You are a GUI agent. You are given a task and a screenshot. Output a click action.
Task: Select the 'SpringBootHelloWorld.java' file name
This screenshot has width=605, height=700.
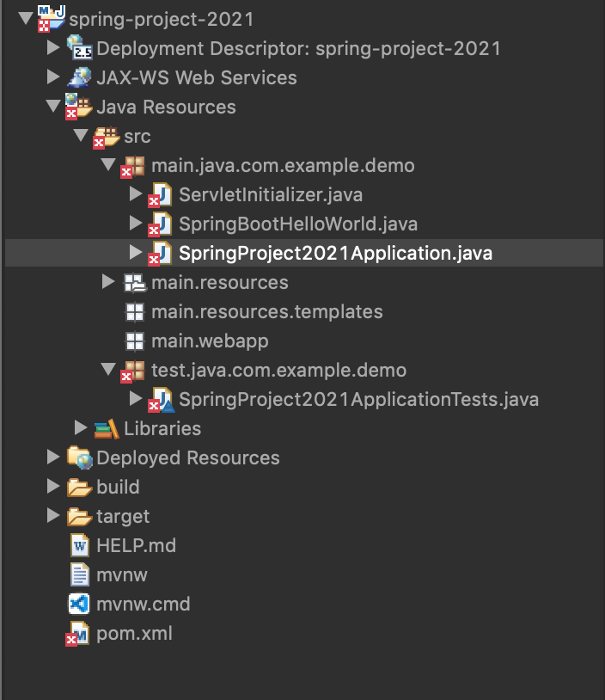point(298,224)
